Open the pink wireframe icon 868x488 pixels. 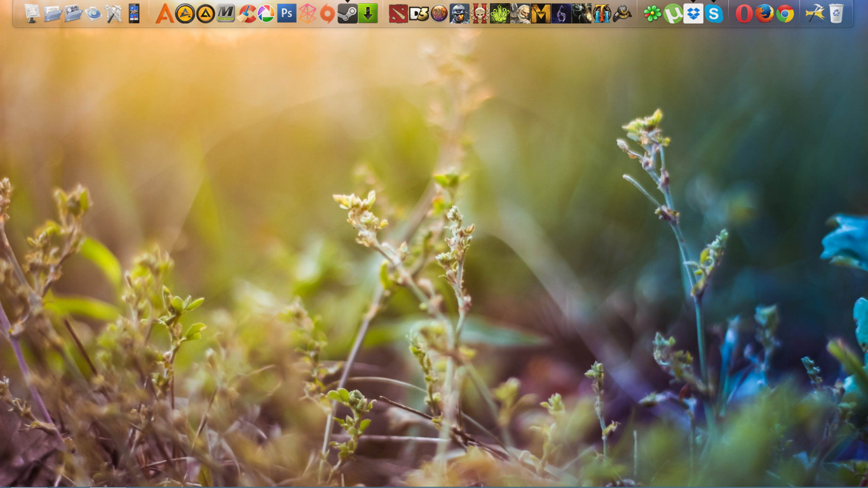[x=307, y=13]
